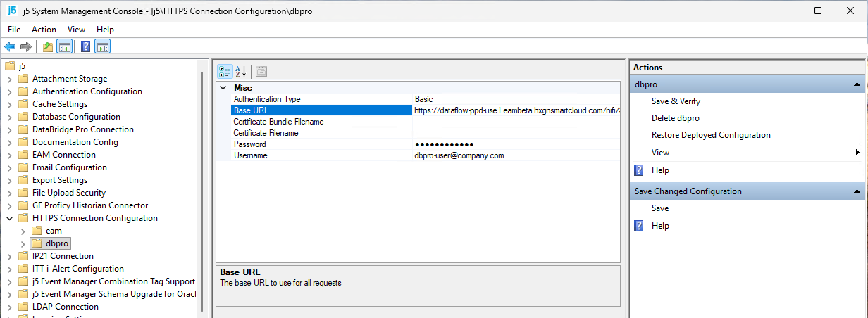The width and height of the screenshot is (868, 318).
Task: Select DataBridge Pro Connection in the tree
Action: pyautogui.click(x=83, y=129)
